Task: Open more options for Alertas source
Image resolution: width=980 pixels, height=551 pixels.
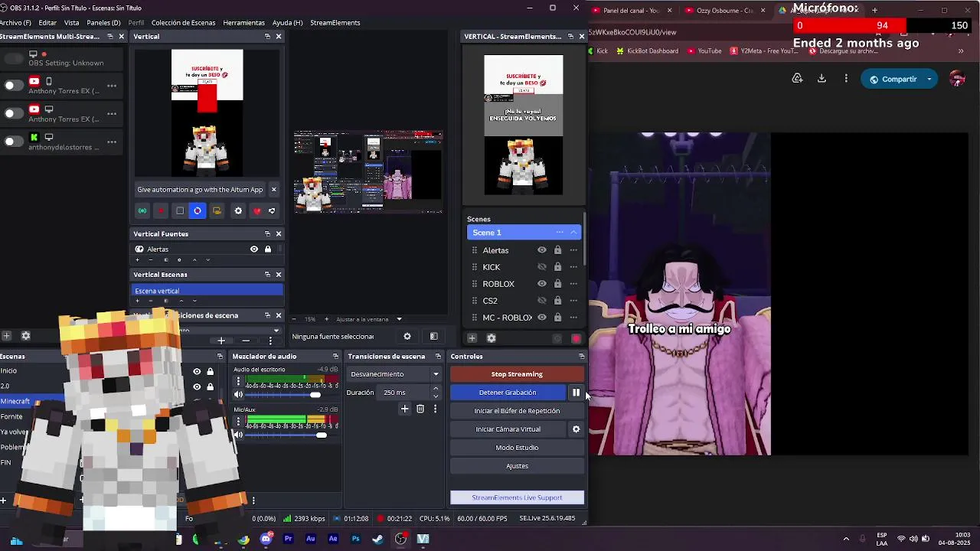Action: [573, 250]
